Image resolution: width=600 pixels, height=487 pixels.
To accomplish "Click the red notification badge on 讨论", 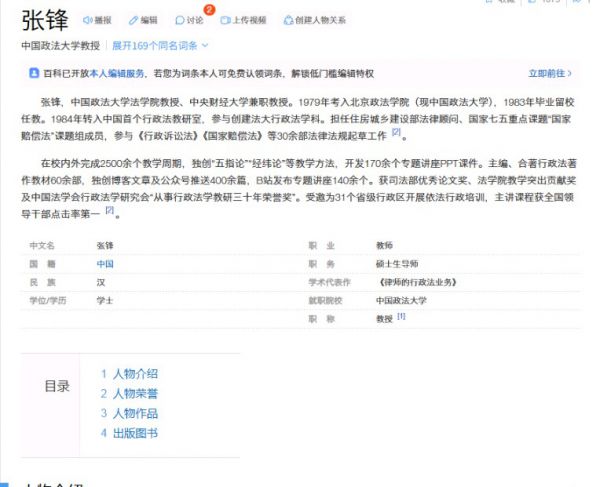I will pyautogui.click(x=209, y=10).
